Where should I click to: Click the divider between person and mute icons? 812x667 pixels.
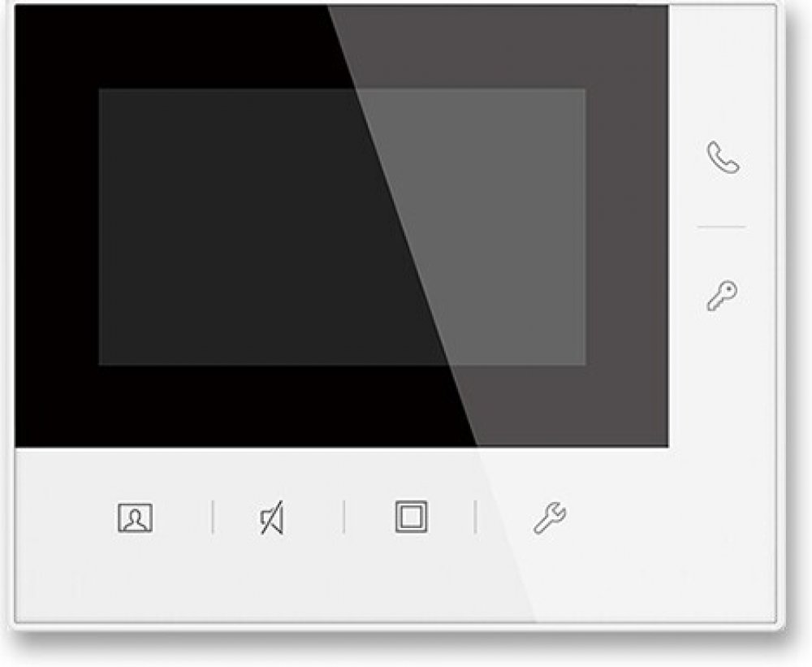[213, 517]
